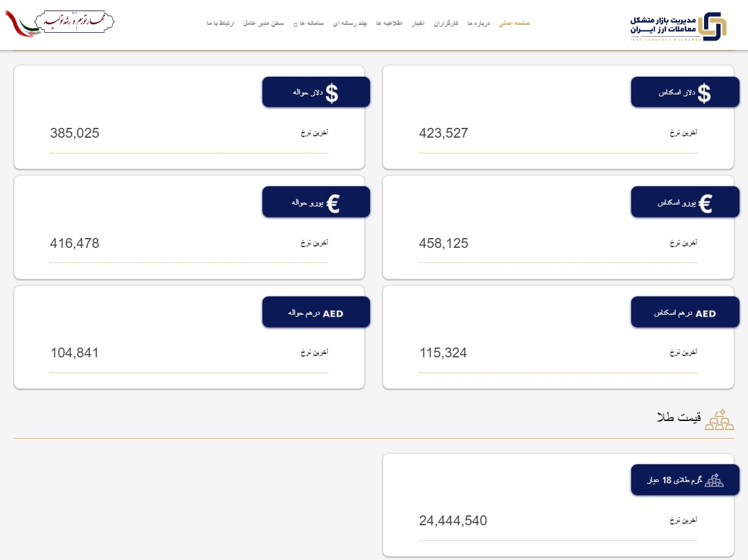Open the سخن مدیر عامل page

(265, 22)
